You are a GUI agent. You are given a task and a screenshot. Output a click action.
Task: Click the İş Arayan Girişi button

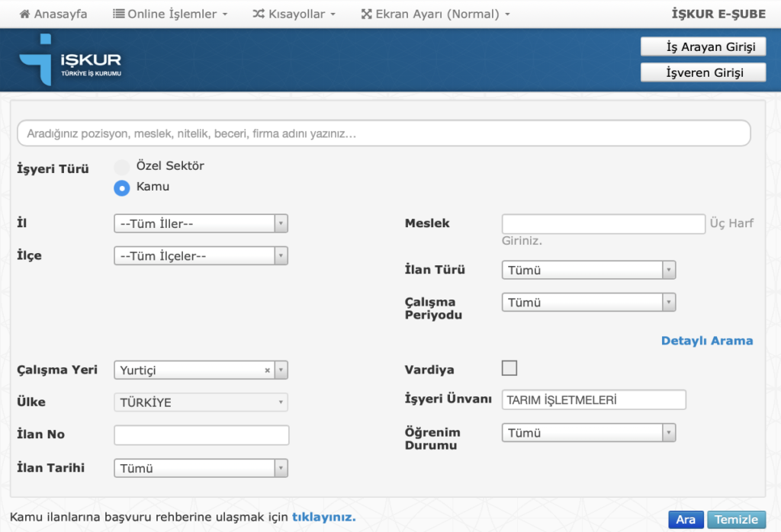(x=703, y=47)
